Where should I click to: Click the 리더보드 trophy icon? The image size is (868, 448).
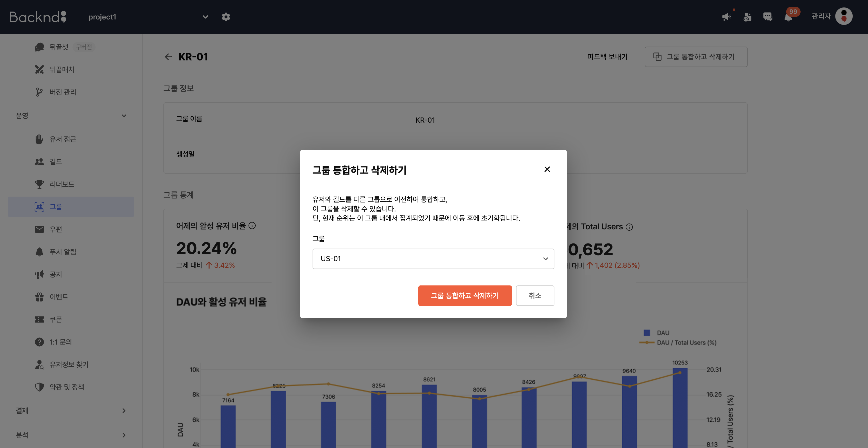[39, 184]
